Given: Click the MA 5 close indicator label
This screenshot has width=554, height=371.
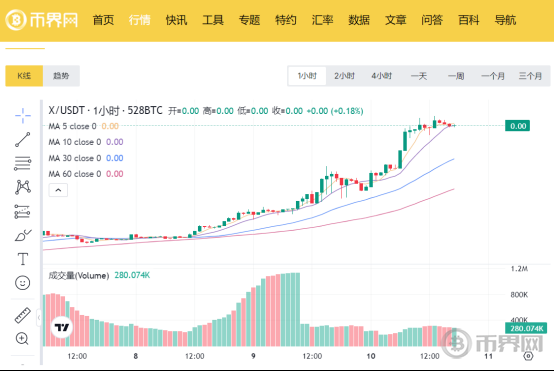Looking at the screenshot, I should [x=72, y=126].
